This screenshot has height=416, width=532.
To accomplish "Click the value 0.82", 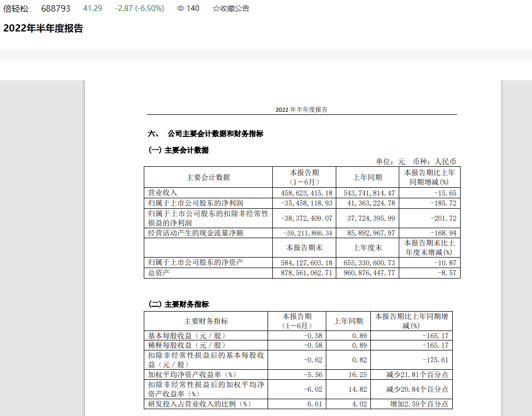I will [359, 360].
